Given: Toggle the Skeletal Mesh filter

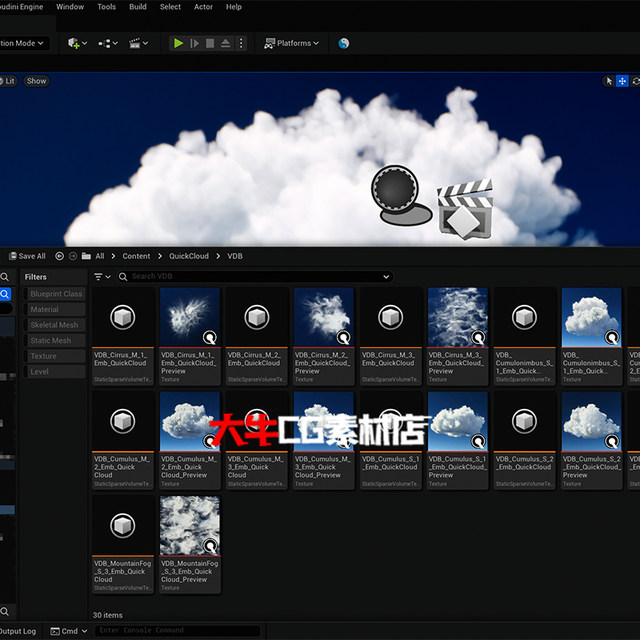Looking at the screenshot, I should point(55,325).
